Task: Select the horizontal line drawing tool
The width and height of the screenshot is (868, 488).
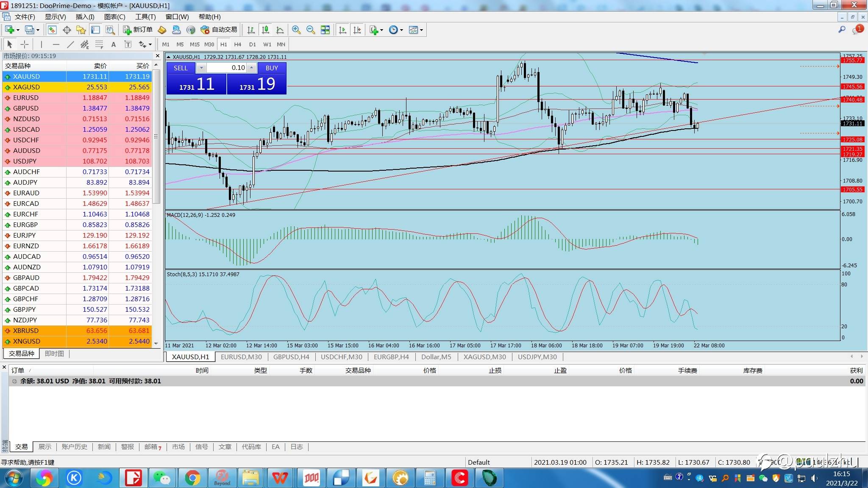Action: (x=56, y=44)
